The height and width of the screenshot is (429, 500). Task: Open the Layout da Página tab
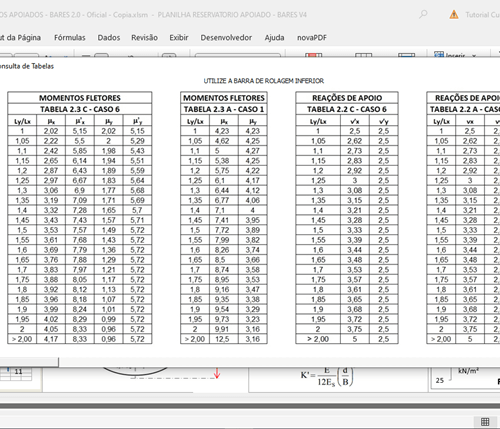20,38
